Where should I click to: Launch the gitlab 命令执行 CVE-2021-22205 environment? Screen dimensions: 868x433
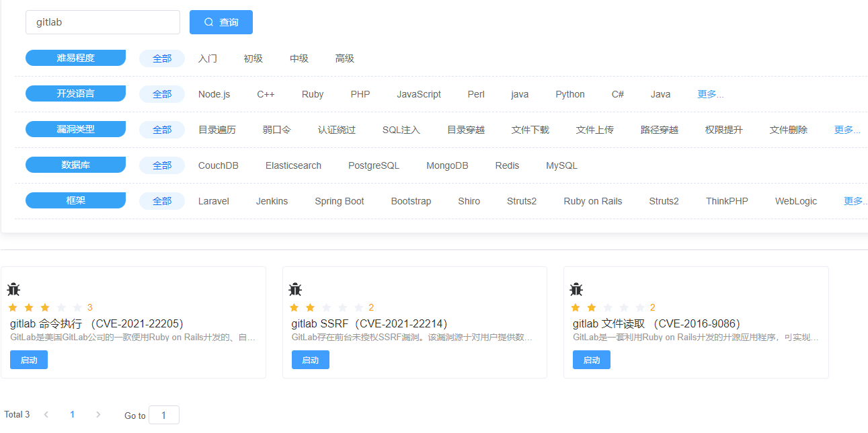pos(29,360)
